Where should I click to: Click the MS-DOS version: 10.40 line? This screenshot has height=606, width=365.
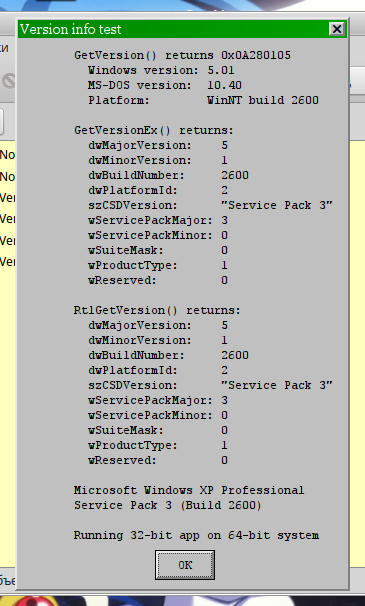(165, 85)
